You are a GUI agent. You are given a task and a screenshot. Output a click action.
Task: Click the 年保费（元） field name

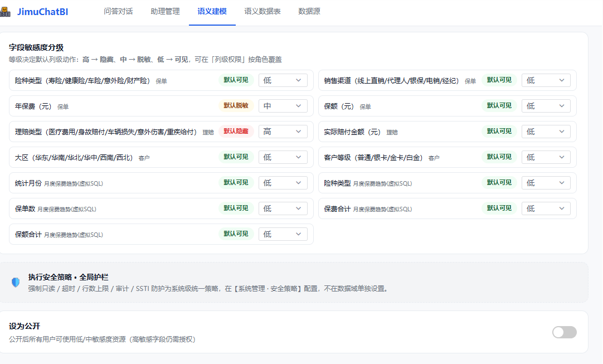pos(33,106)
